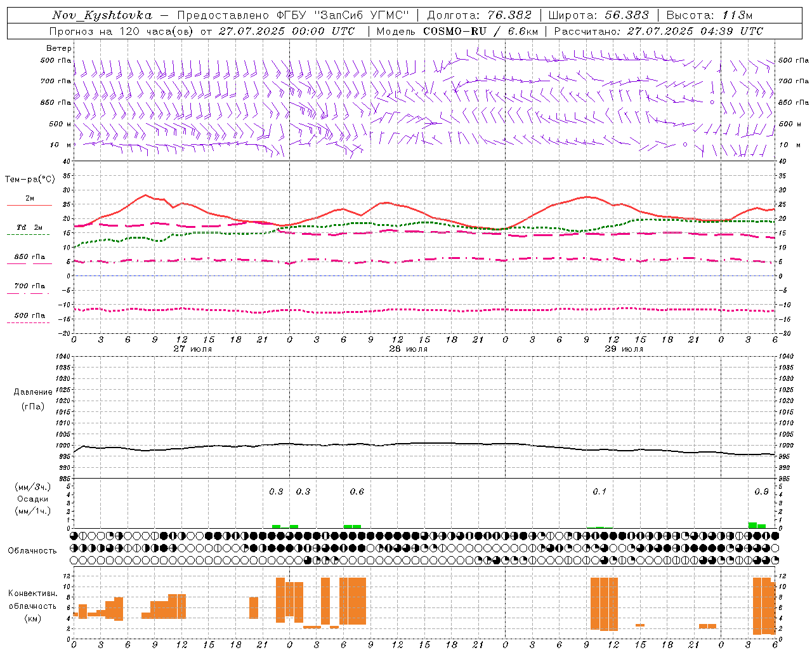Click the elevation label Высота: 113м
This screenshot has width=812, height=650.
(709, 15)
